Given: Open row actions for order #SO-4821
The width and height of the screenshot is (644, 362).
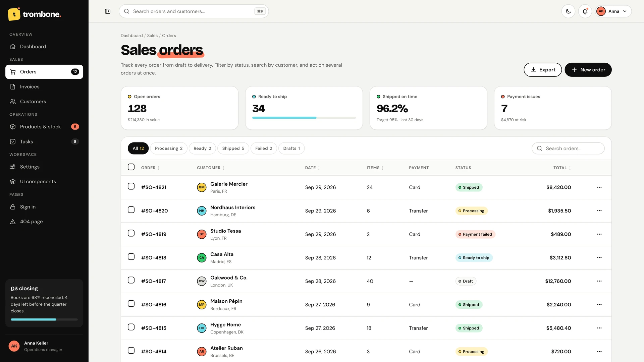Looking at the screenshot, I should [x=599, y=187].
